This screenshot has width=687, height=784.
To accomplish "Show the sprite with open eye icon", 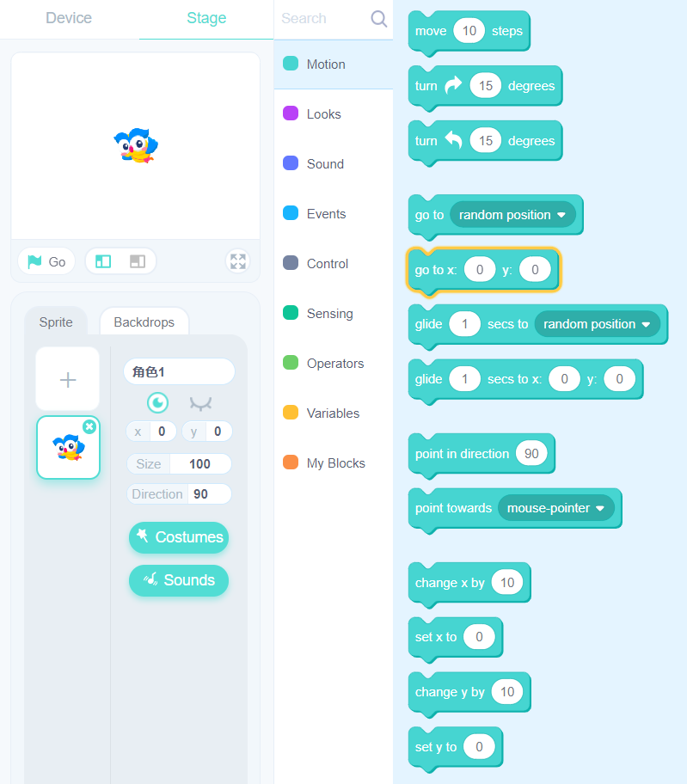I will tap(157, 403).
